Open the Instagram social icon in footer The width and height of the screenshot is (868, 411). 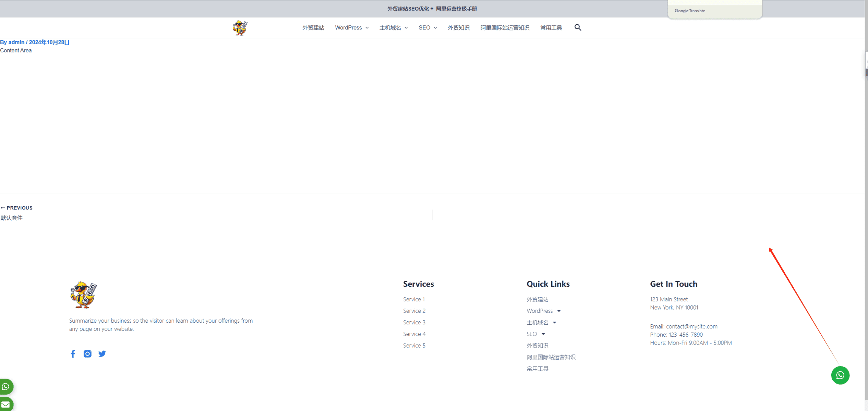(87, 354)
